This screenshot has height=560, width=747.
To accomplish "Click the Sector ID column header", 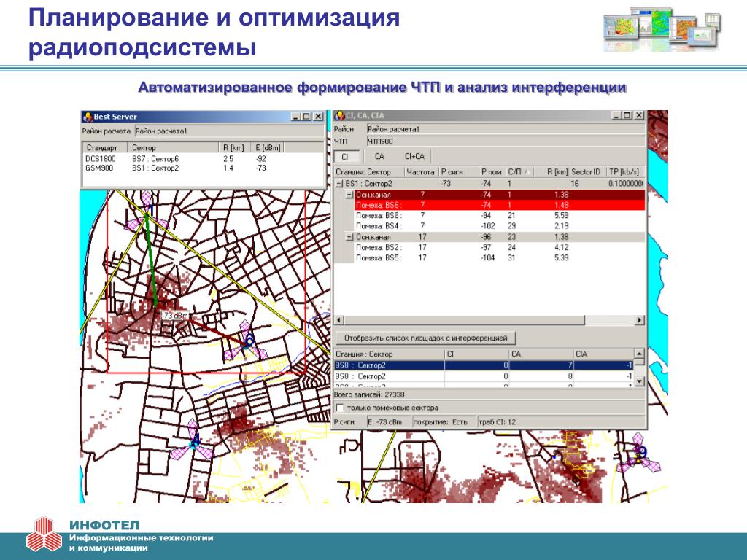I will point(586,172).
